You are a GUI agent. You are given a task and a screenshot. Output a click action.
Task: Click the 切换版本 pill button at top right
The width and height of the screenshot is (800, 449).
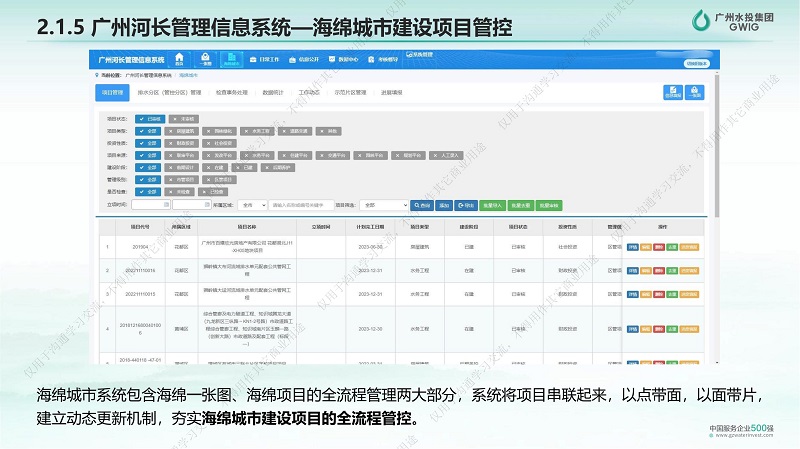pos(696,63)
